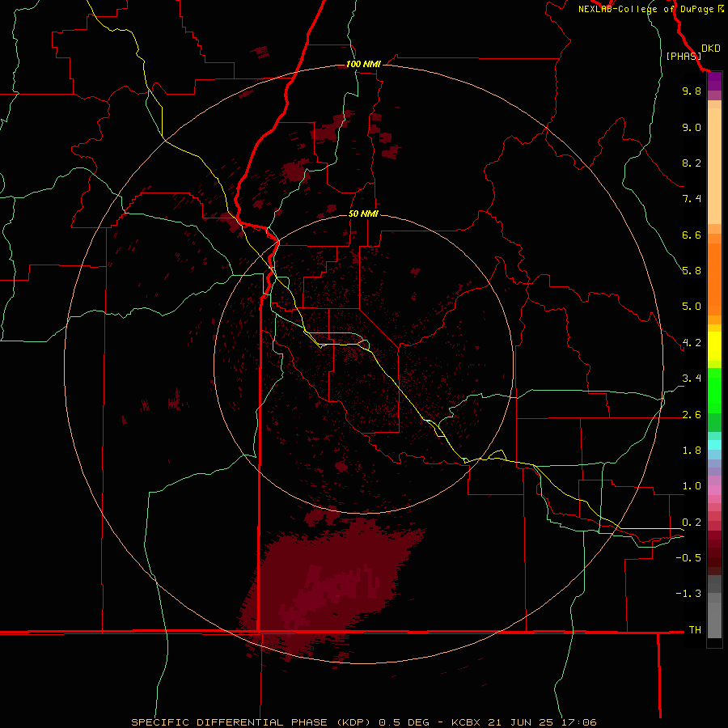Click the 100 NMI range ring label
728x728 pixels.
[363, 64]
